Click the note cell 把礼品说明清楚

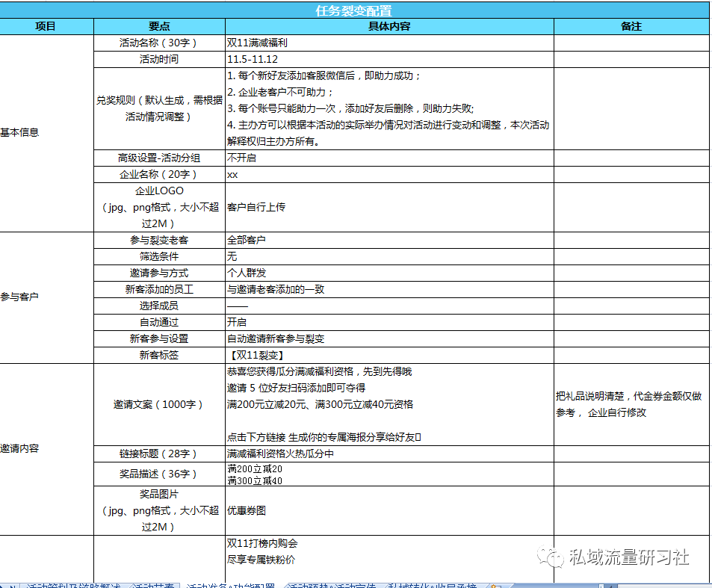click(631, 404)
